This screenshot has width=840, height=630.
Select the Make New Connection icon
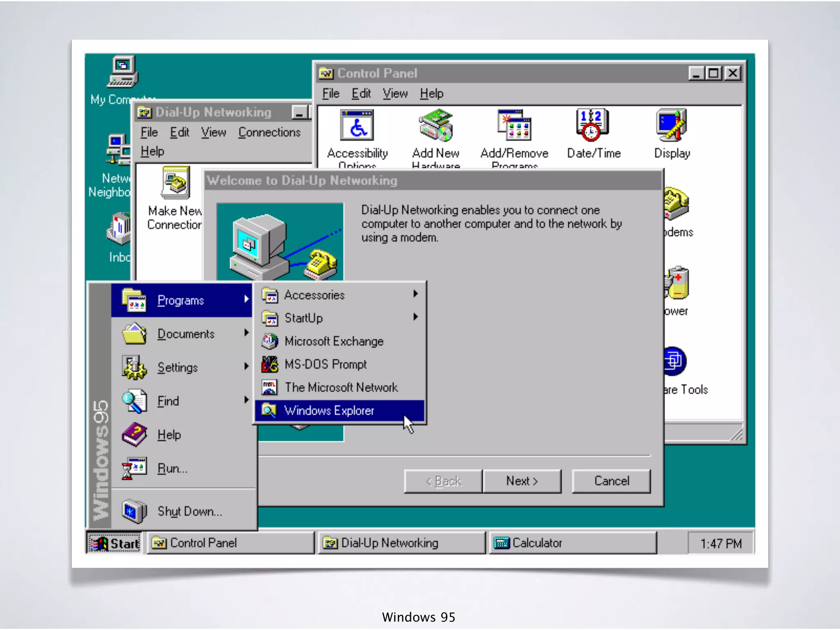(176, 183)
